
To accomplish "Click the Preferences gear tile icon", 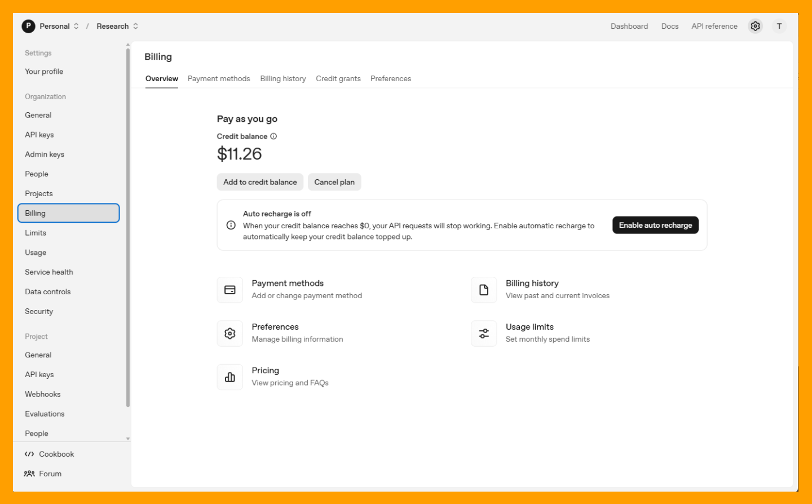I will (x=230, y=334).
